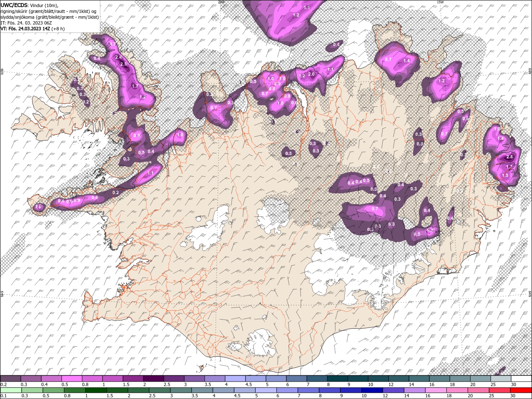Pick the darkest purple top-row swatch between 2 and 2.5
Viewport: 532px width, 399px height.
pyautogui.click(x=153, y=379)
